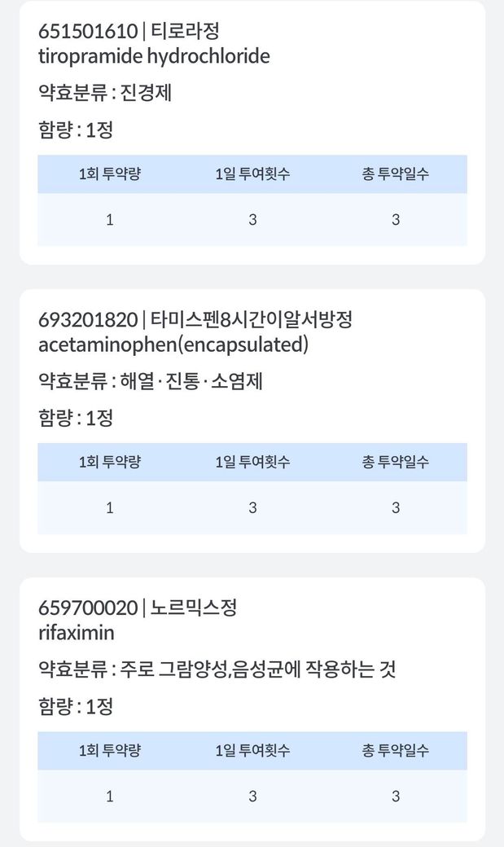
Task: Tap the acetaminophen(encapsulated) ingredient text
Action: tap(173, 345)
